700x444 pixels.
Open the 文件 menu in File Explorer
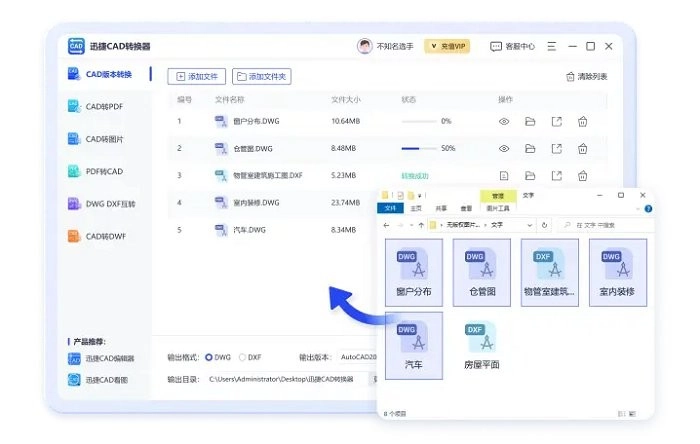point(391,208)
